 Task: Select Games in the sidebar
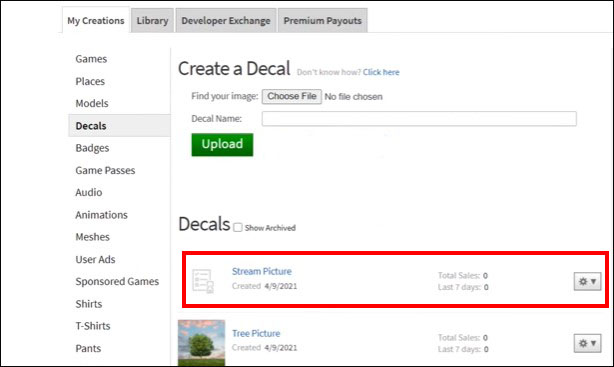pos(91,59)
